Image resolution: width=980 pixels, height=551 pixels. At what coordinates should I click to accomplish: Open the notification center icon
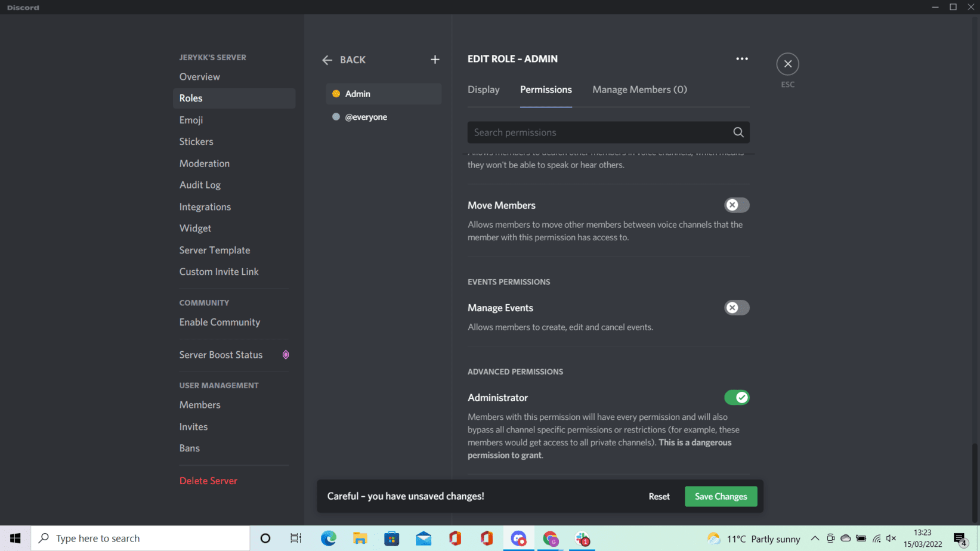pyautogui.click(x=960, y=539)
